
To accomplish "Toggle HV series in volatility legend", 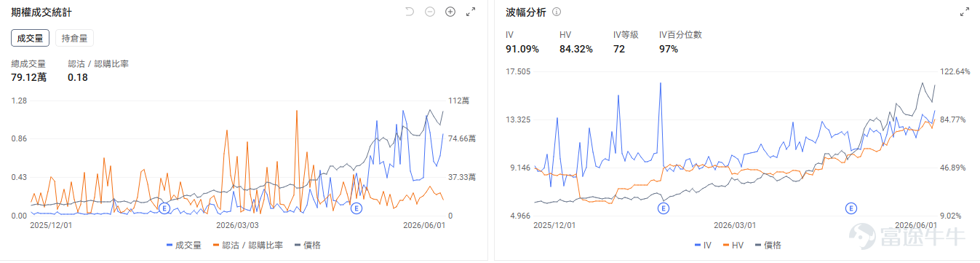I will point(733,246).
